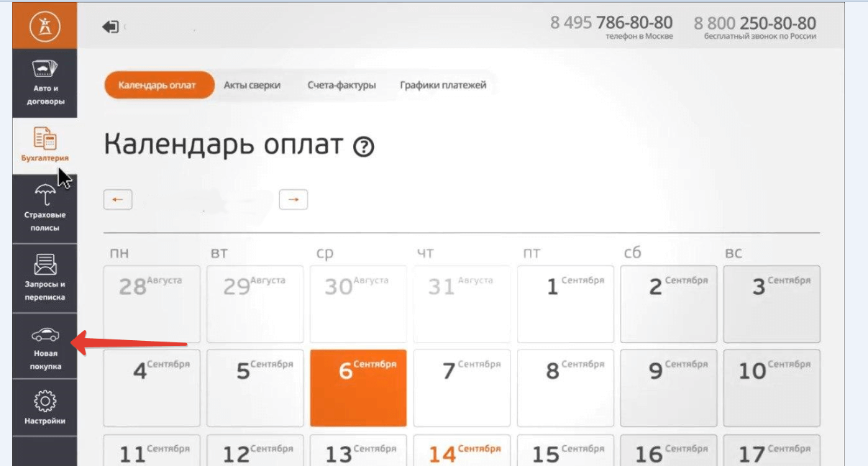Select highlighted 6 Сентября cell
This screenshot has height=466, width=868.
358,388
